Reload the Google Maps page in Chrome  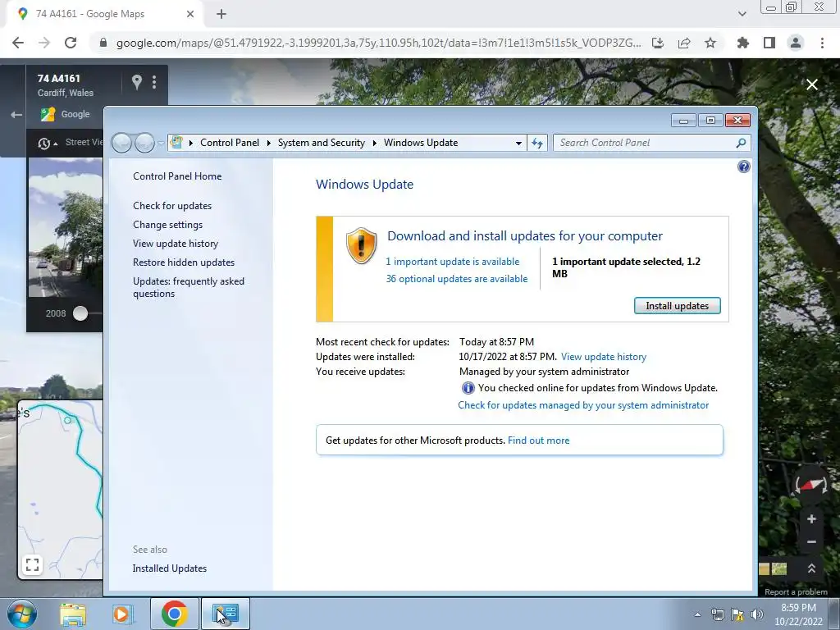(x=71, y=43)
